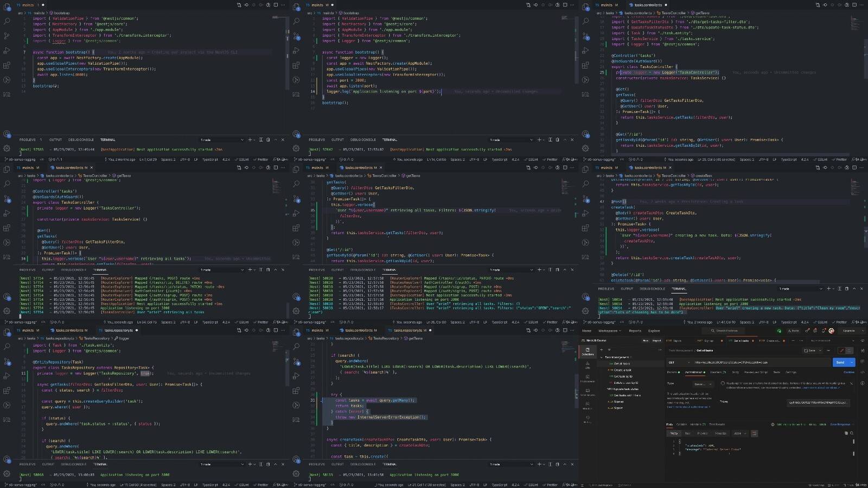Viewport: 868px width, 488px height.
Task: Select main.ts tab in bottom-middle VS Code window
Action: point(317,330)
